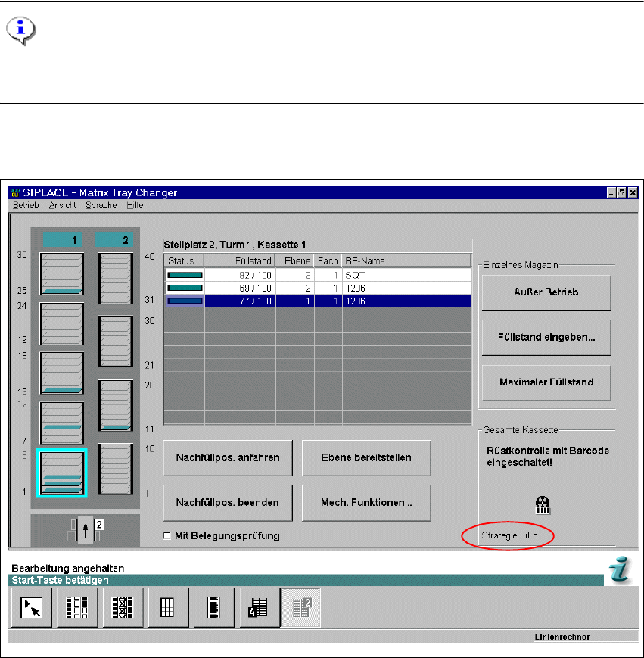
Task: Click the crossed-out tracks toolbar button
Action: [123, 607]
